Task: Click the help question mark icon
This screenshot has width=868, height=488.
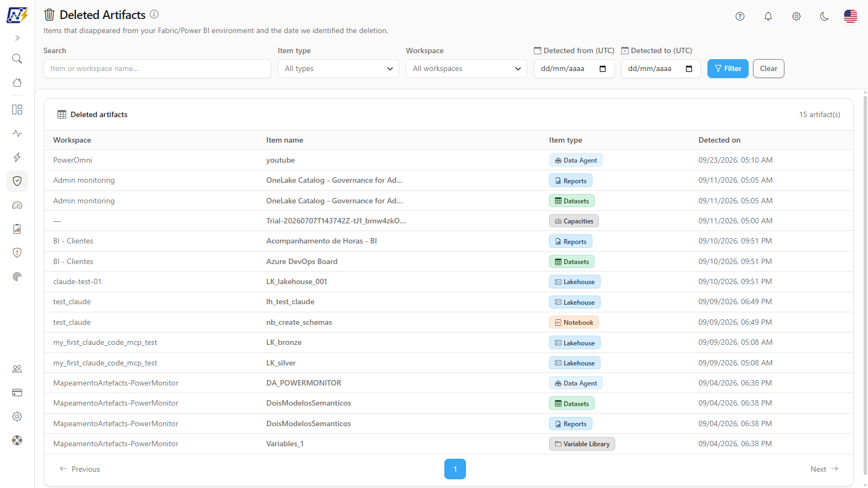Action: 740,16
